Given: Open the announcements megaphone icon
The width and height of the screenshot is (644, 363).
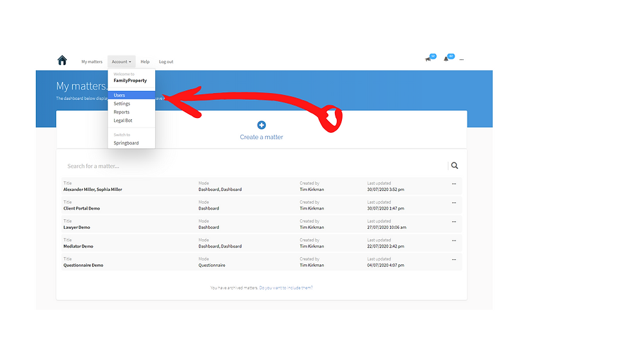Looking at the screenshot, I should pos(428,59).
